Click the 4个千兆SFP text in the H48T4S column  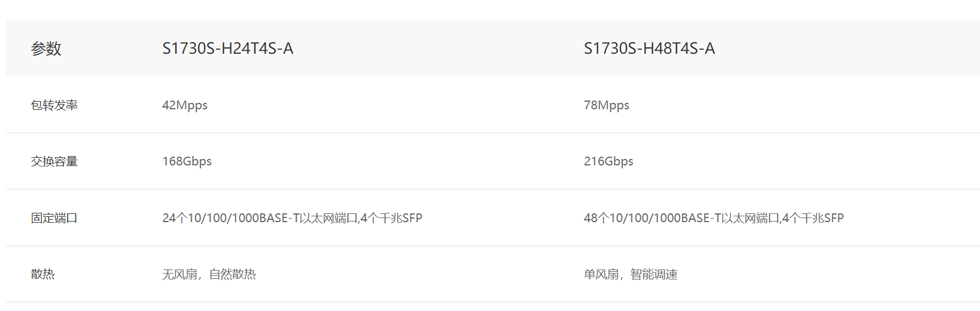coord(813,218)
